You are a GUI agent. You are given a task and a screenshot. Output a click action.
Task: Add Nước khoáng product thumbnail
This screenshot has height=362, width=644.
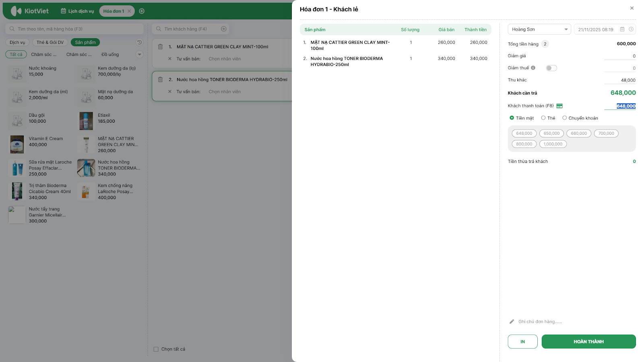(x=17, y=74)
